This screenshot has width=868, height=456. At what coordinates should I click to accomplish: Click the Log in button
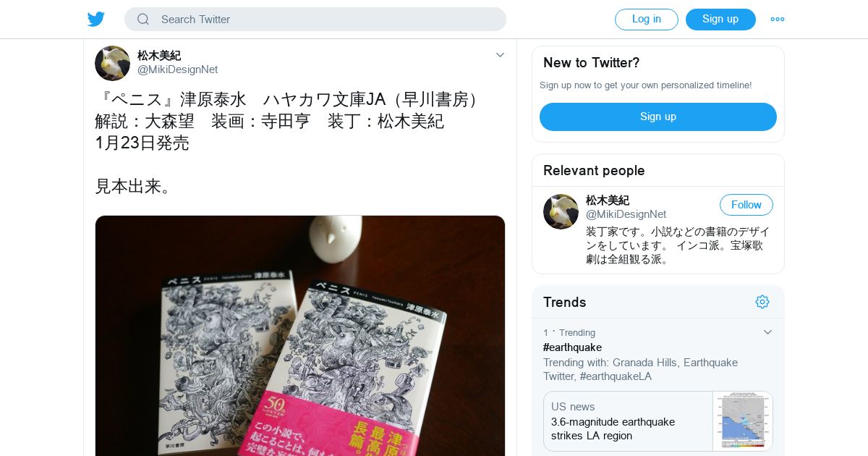pos(647,20)
